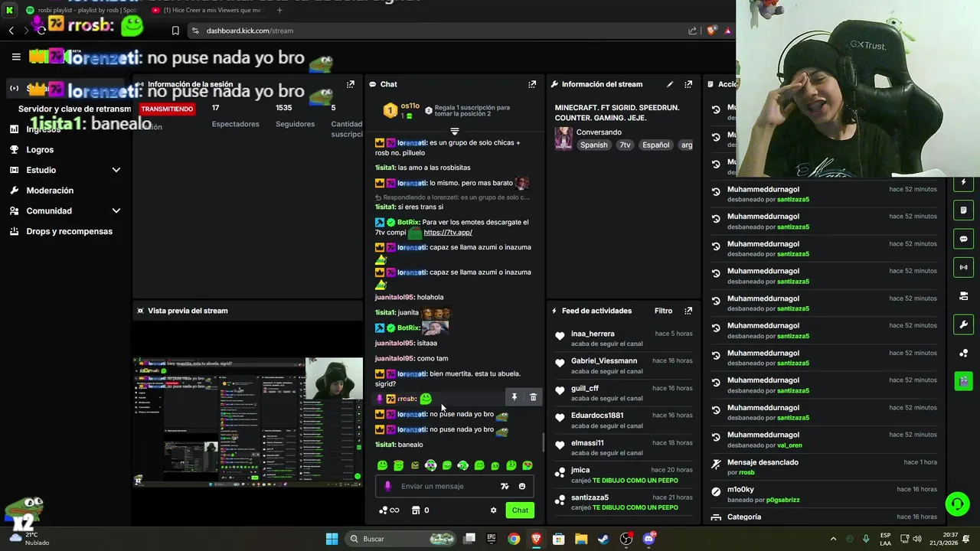Click the share icon in address bar
The width and height of the screenshot is (980, 551).
693,31
